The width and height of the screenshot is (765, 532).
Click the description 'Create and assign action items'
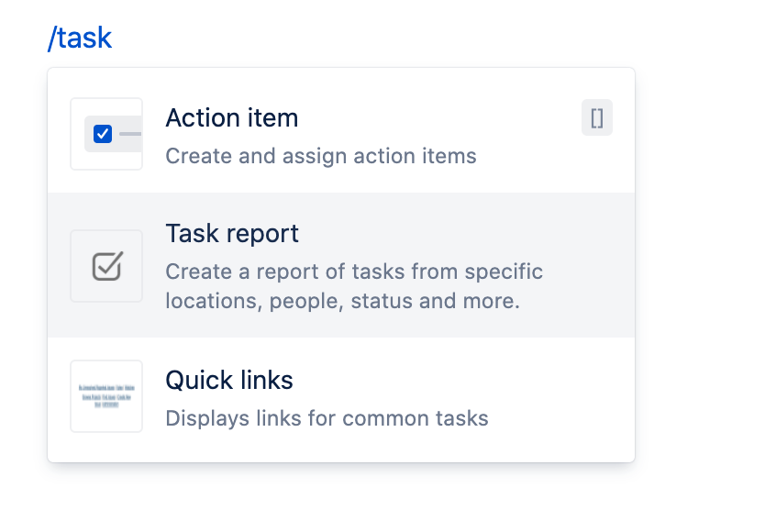pos(320,156)
